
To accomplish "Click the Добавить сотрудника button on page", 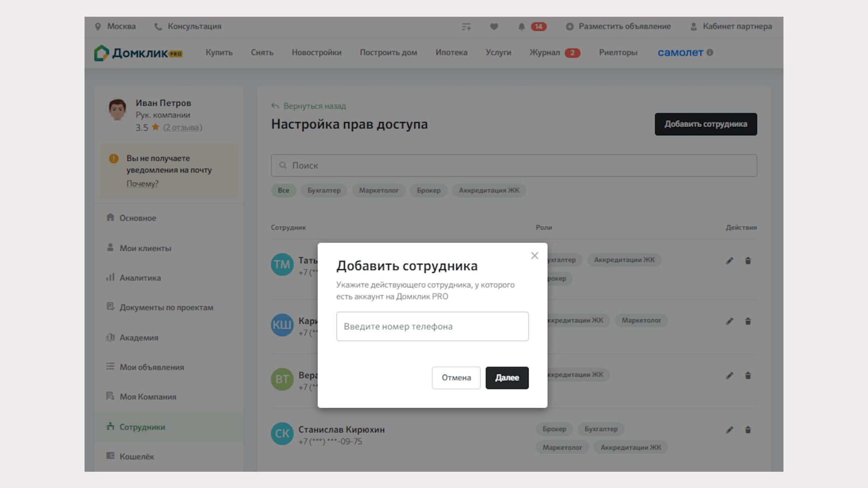I will point(706,124).
